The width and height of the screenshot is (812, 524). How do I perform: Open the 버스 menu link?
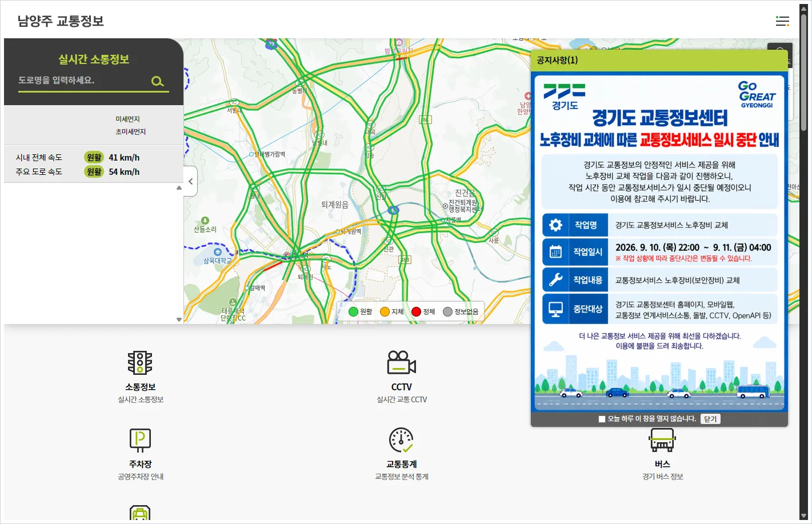pos(663,464)
